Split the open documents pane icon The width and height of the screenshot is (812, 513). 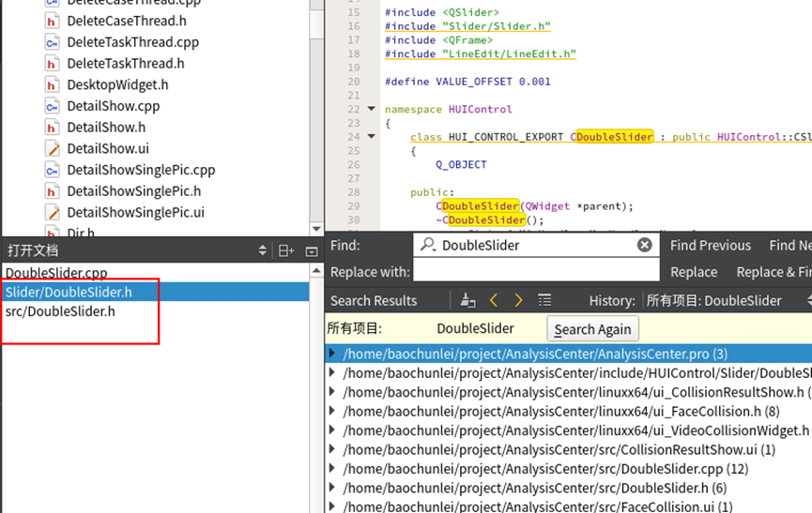point(286,250)
